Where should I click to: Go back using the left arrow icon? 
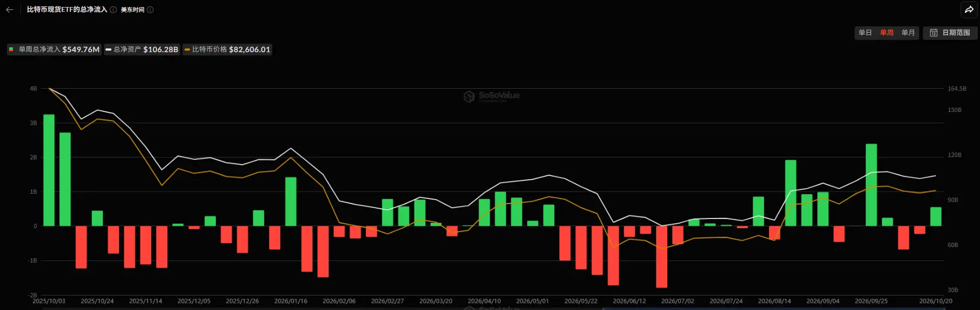tap(10, 10)
